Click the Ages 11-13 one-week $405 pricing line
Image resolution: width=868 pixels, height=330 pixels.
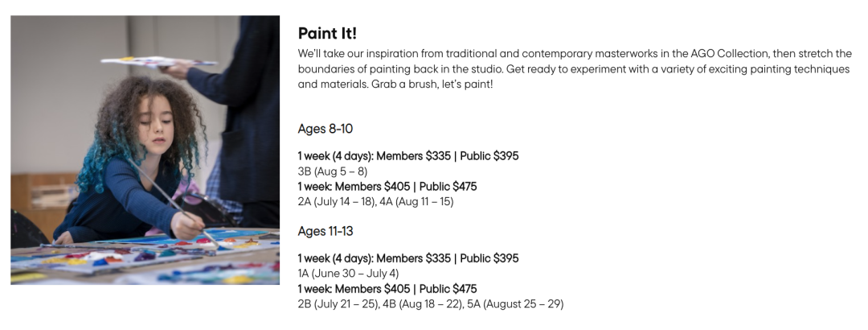[x=387, y=288]
